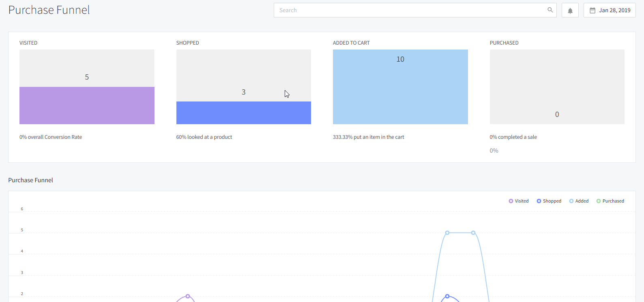Click '333.33% put an item in the cart'
Image resolution: width=644 pixels, height=302 pixels.
point(369,137)
